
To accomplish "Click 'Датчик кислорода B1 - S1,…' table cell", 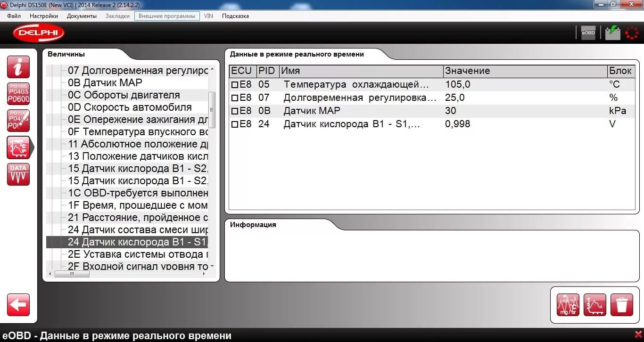I will [x=352, y=124].
